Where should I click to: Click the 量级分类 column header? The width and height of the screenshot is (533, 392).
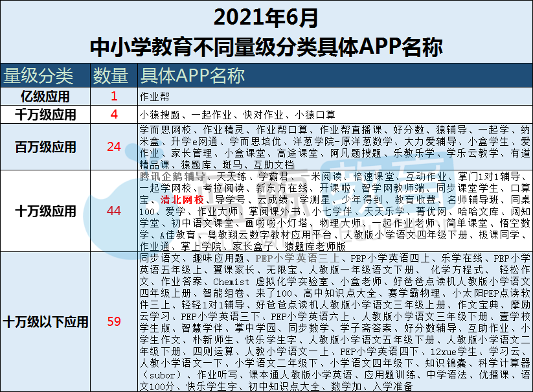[39, 76]
